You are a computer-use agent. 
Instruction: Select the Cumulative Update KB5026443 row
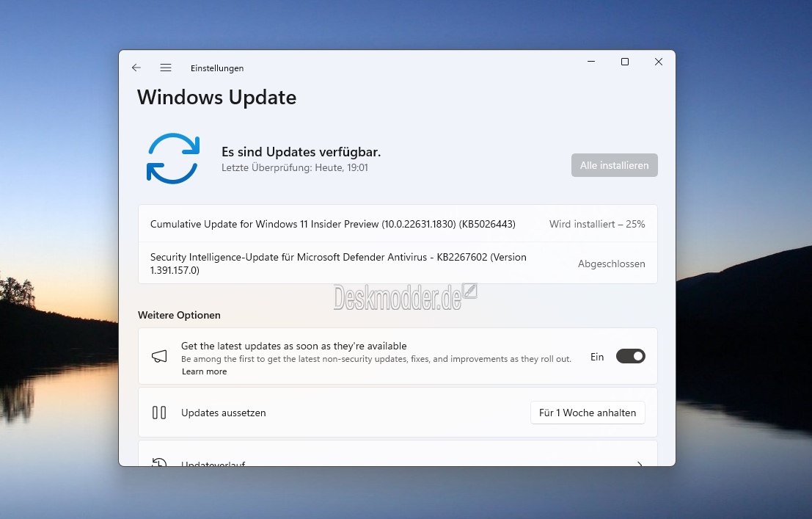[398, 224]
